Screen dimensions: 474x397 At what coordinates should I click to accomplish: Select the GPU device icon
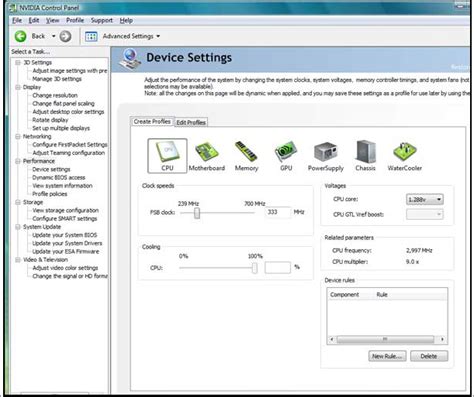point(286,156)
